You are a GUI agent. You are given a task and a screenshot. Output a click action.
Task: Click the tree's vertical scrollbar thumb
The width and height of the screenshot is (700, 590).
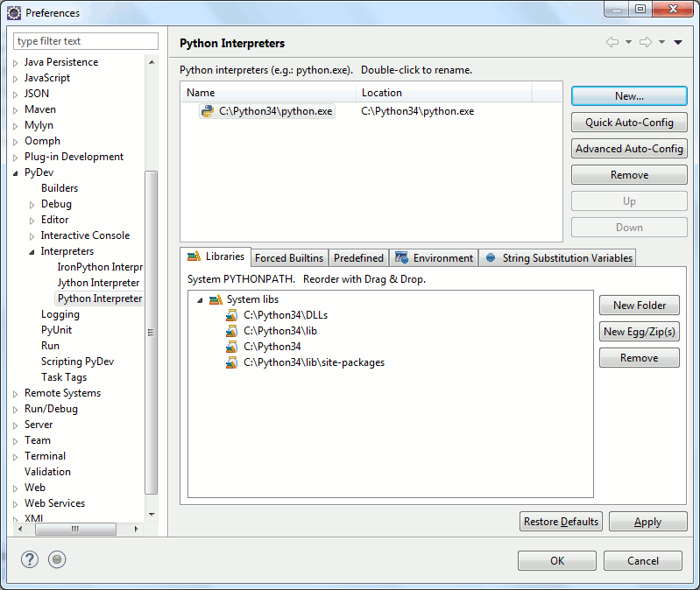pyautogui.click(x=152, y=333)
